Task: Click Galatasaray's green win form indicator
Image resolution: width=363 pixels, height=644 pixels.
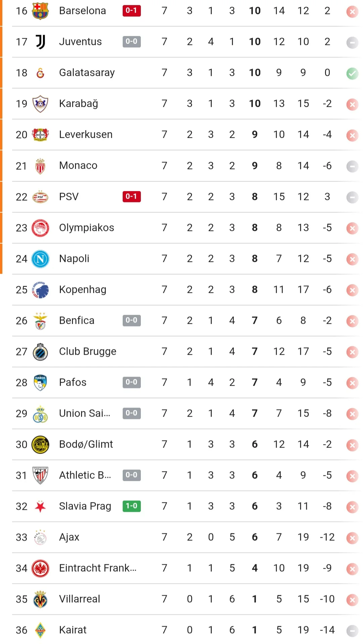Action: (352, 73)
